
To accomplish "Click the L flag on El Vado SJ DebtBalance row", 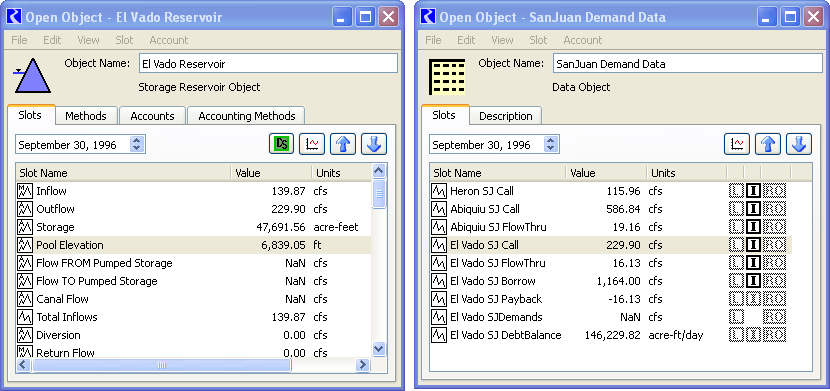I will click(x=737, y=335).
